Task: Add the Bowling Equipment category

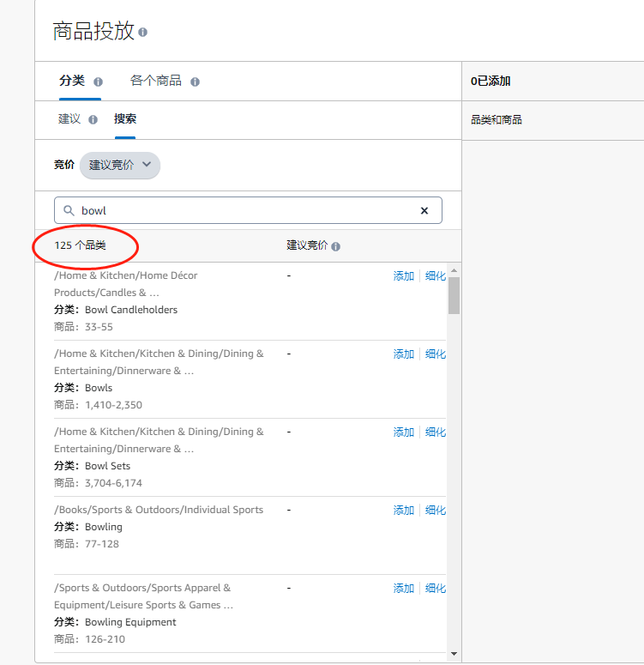Action: point(404,589)
